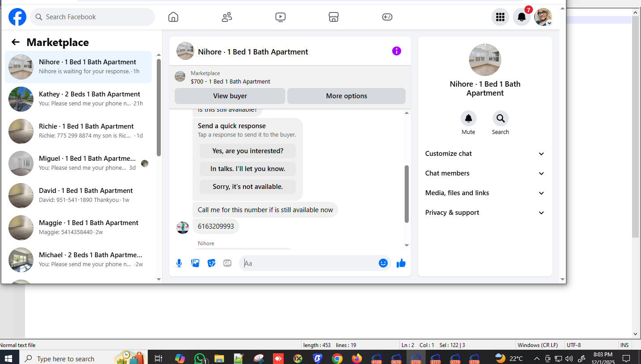This screenshot has height=364, width=641.
Task: Open the weather widget showing 22°C
Action: click(509, 358)
